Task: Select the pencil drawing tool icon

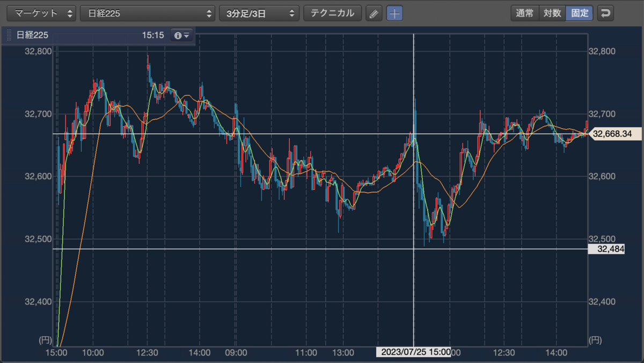Action: click(x=374, y=13)
